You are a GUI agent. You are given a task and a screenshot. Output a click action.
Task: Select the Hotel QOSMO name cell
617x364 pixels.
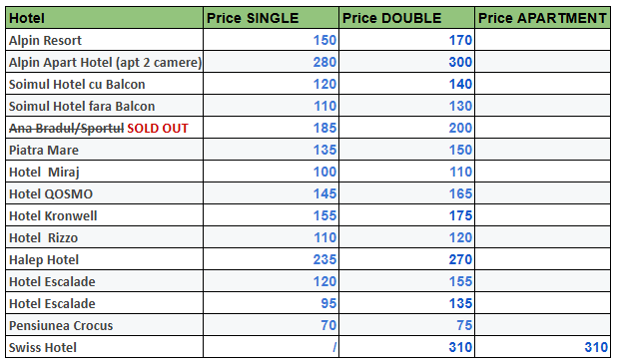(104, 193)
